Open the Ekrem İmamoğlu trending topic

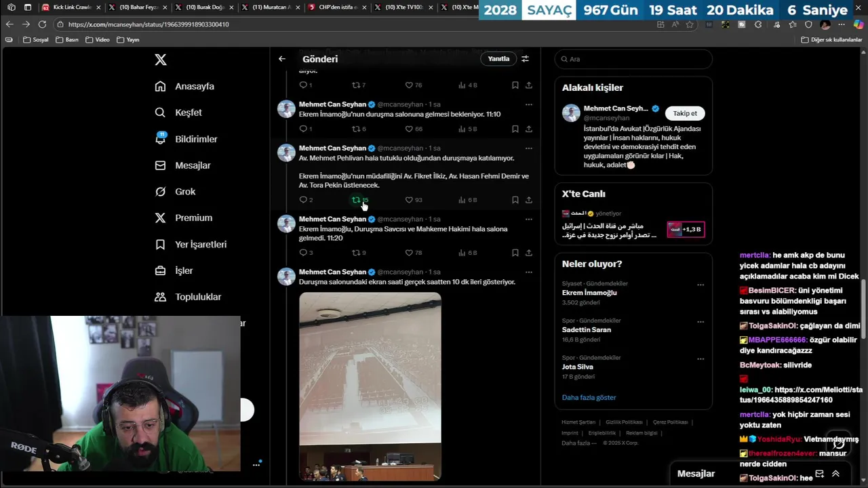click(589, 293)
